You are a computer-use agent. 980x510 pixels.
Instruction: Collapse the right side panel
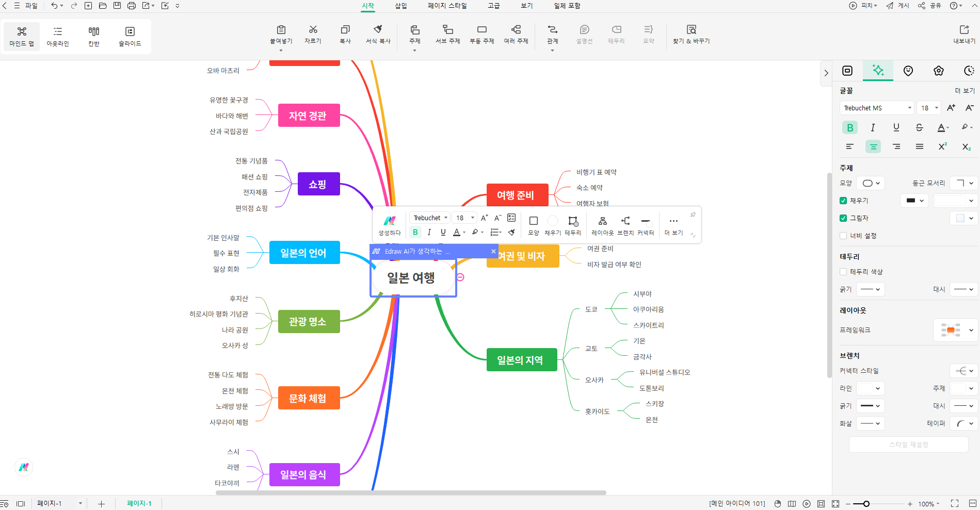click(x=826, y=73)
